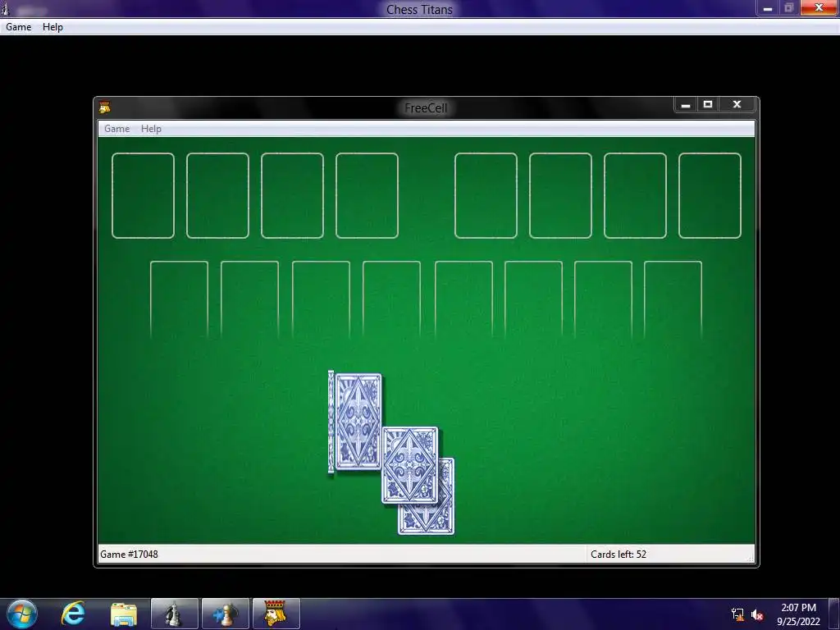Click the chess pawn puzzle taskbar icon

[x=226, y=614]
